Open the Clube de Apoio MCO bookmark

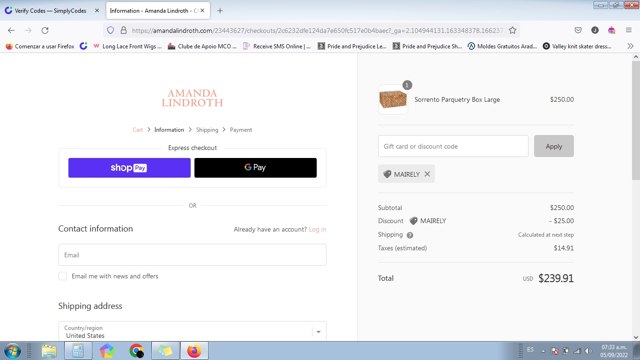pos(202,46)
